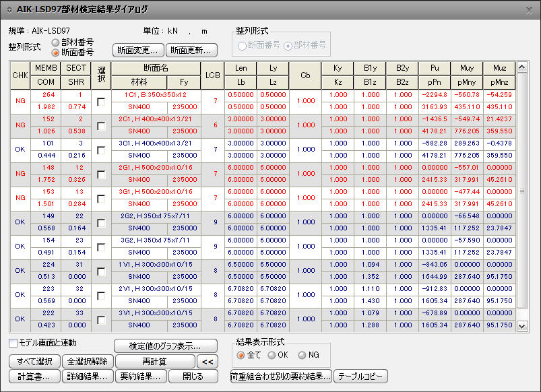The width and height of the screenshot is (541, 392).
Task: Check the selection box for member 101
Action: [101, 150]
